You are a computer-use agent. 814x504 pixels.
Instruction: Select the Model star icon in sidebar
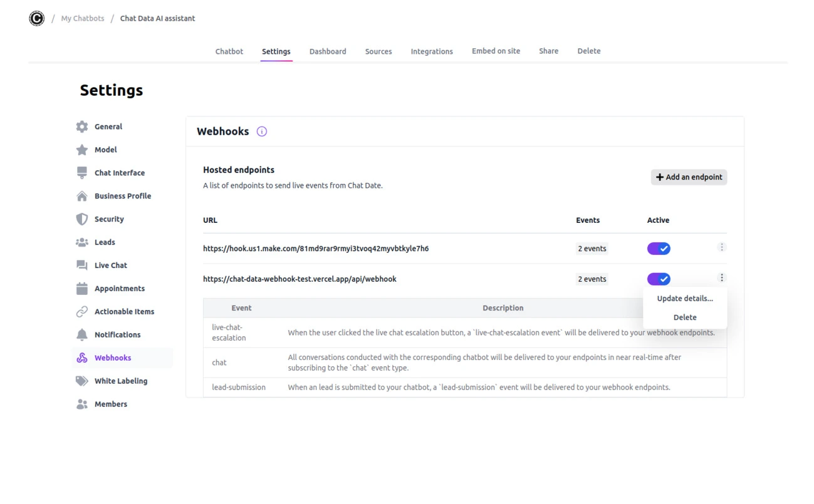coord(81,150)
